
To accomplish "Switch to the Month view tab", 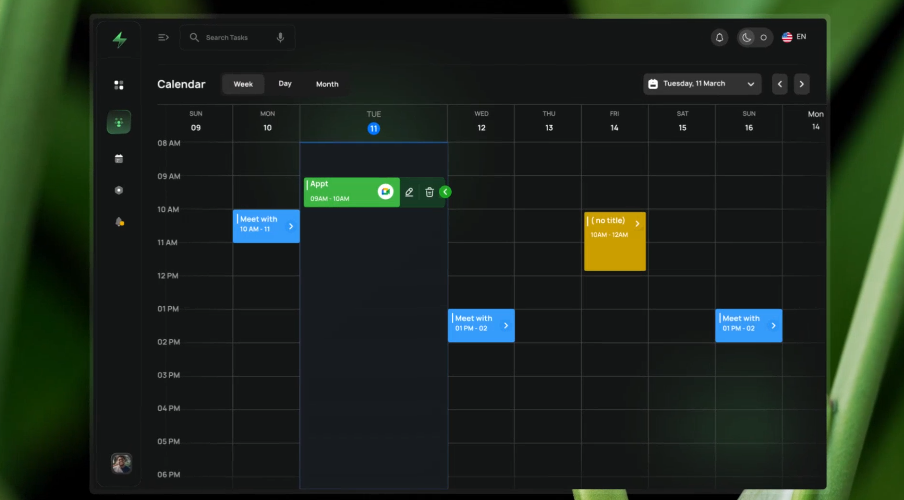I will (327, 84).
